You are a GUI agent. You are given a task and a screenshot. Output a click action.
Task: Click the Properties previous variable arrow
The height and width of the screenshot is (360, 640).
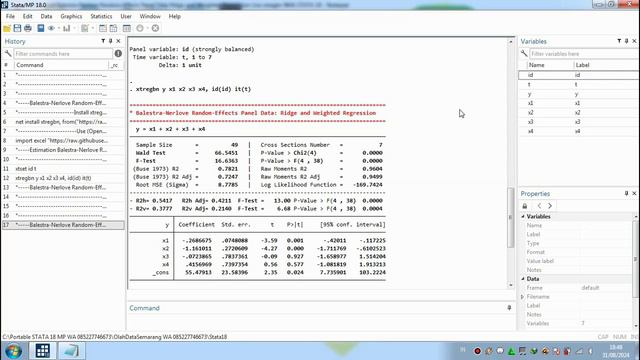click(x=539, y=206)
